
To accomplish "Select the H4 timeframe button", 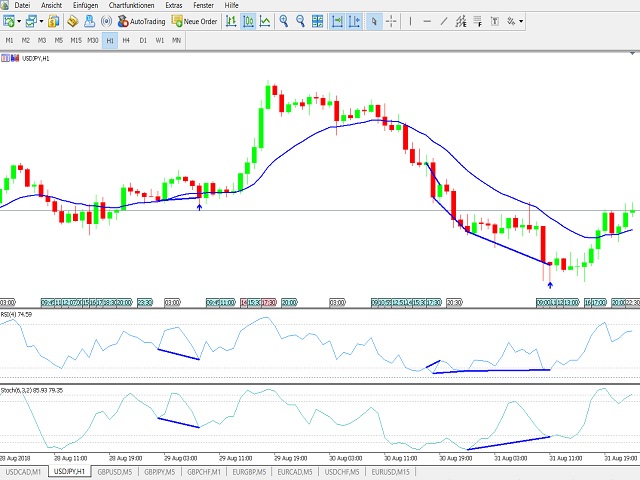I will (x=127, y=40).
